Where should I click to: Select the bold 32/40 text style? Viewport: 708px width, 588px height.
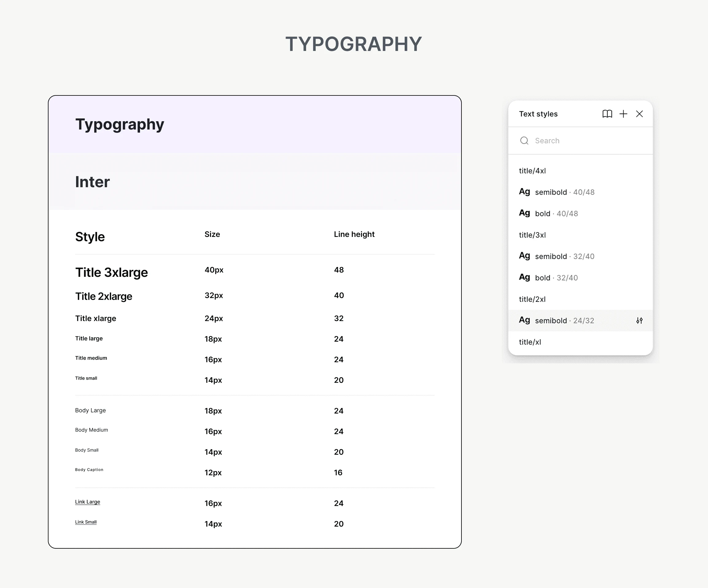(580, 278)
